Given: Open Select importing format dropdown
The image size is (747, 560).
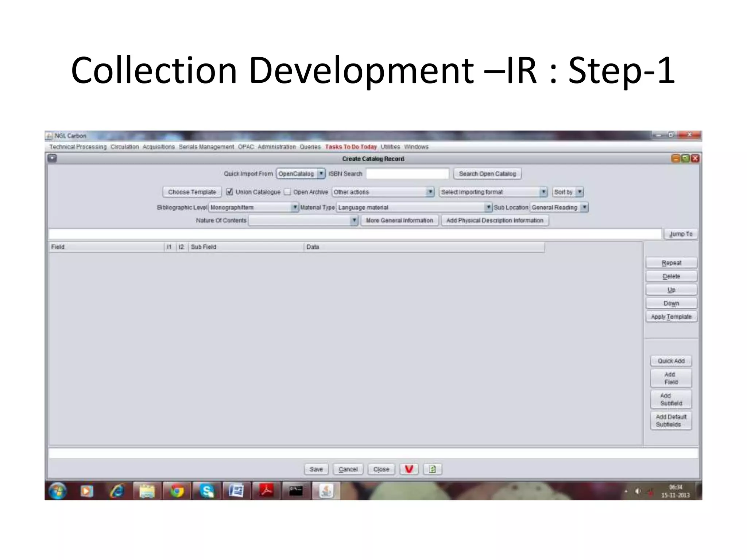Looking at the screenshot, I should pyautogui.click(x=494, y=192).
